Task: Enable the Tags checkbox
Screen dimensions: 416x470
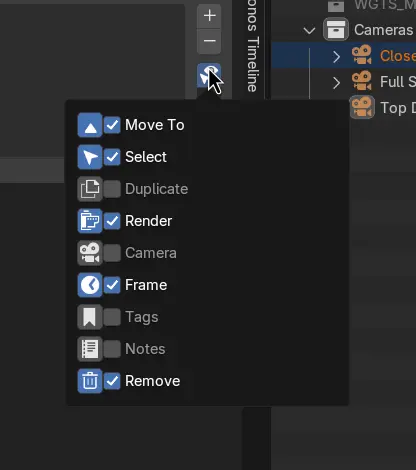Action: click(112, 317)
